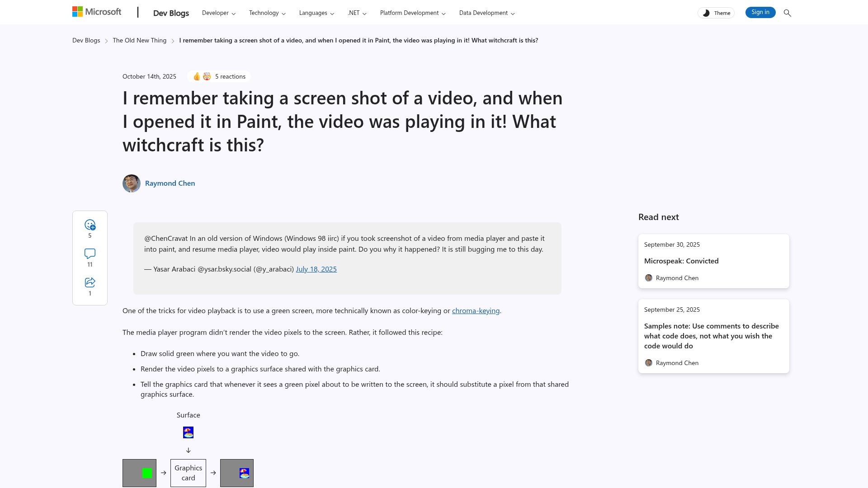Open Raymond Chen author name link
Image resolution: width=868 pixels, height=488 pixels.
click(x=170, y=183)
